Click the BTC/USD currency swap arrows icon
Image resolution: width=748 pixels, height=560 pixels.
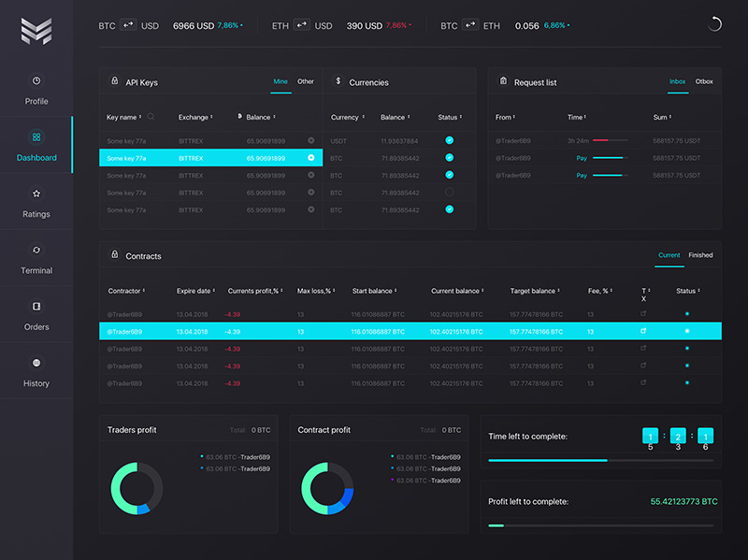click(129, 26)
